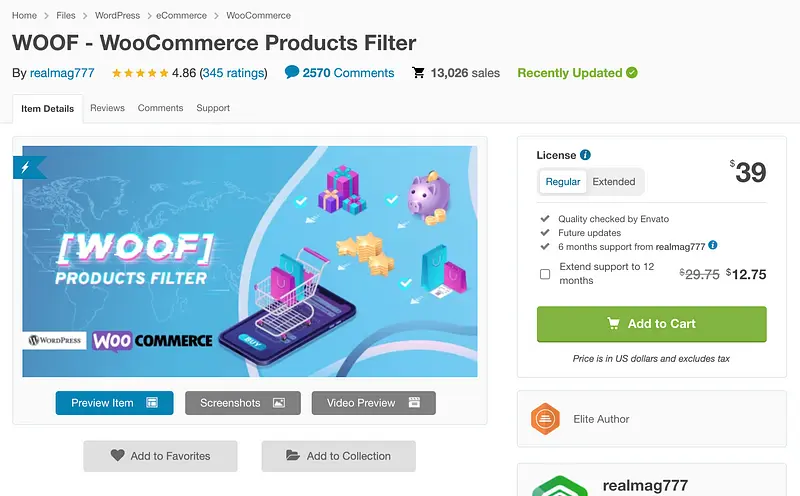Open the Screenshots gallery button
Screen dimensions: 800x496
[x=243, y=403]
